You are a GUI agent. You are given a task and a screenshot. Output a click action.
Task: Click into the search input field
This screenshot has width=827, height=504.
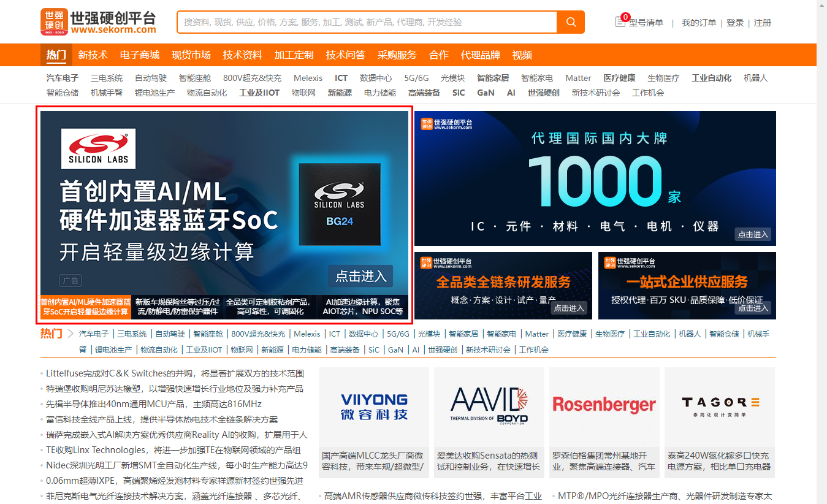tap(367, 22)
